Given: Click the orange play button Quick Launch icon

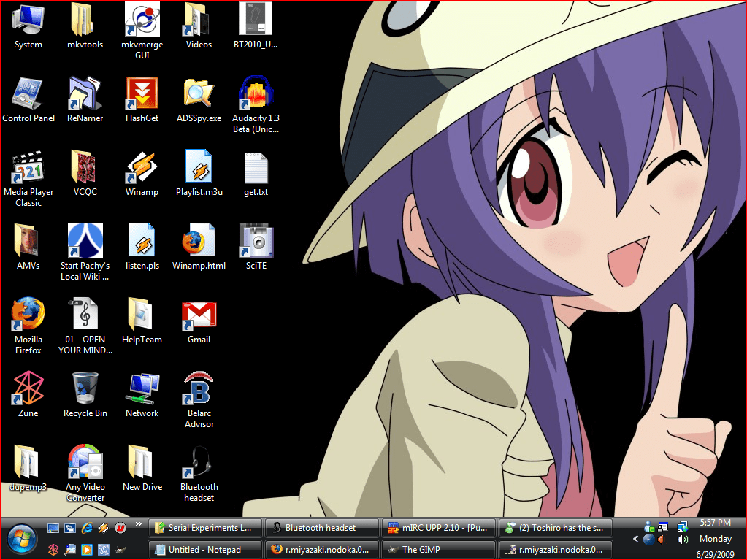Looking at the screenshot, I should pos(87,550).
